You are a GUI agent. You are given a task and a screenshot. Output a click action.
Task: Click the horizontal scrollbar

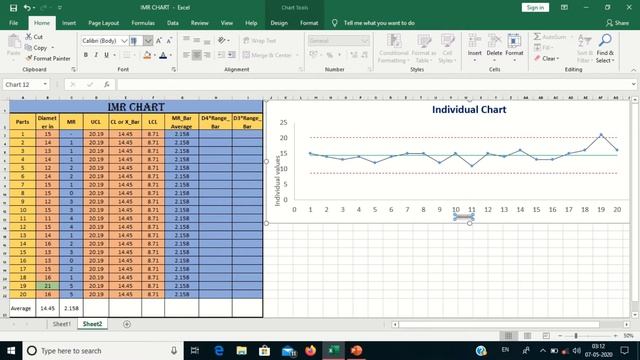499,324
